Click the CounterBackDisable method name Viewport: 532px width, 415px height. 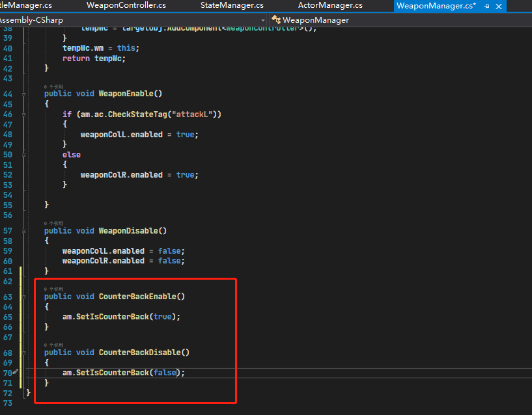point(140,353)
